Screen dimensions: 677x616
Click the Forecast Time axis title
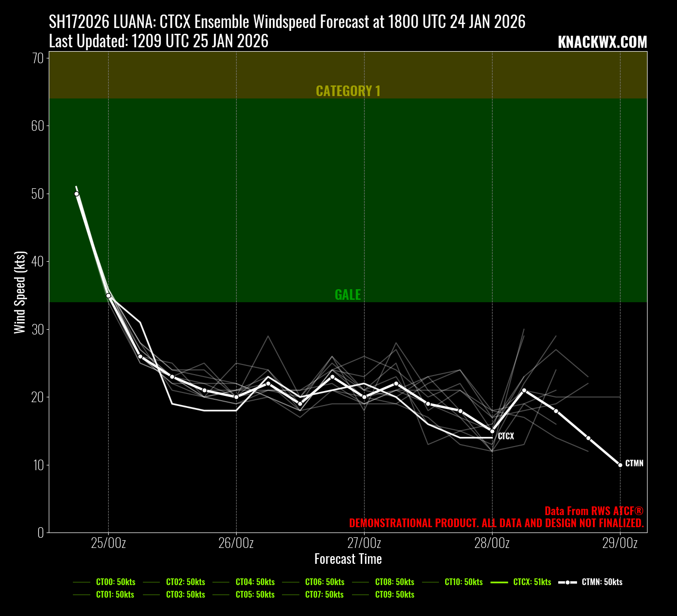pos(348,559)
